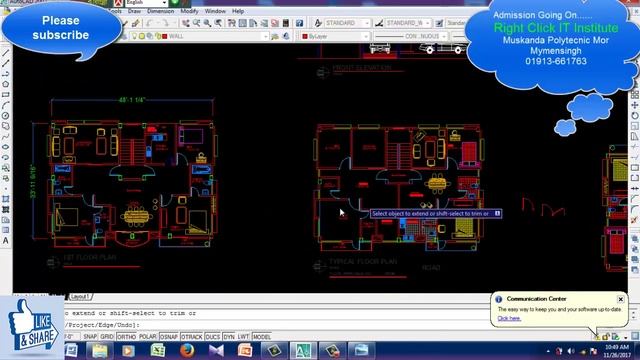Image resolution: width=640 pixels, height=360 pixels.
Task: Click the Dimension Style icon
Action: tap(379, 23)
